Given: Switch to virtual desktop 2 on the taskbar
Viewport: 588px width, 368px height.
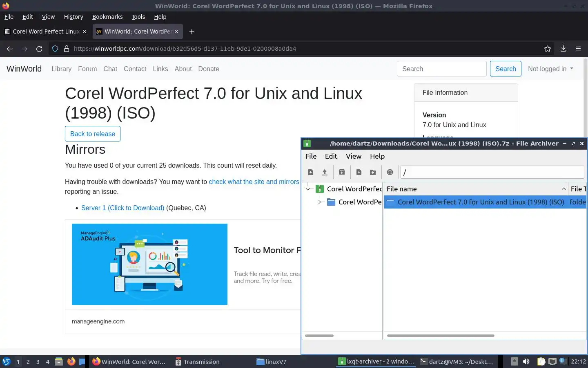Looking at the screenshot, I should tap(28, 361).
